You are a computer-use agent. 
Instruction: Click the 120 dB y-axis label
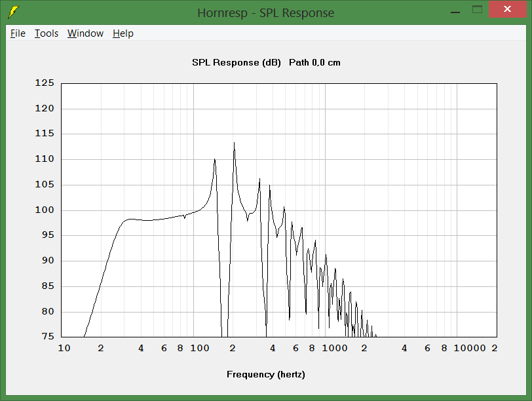coord(45,108)
